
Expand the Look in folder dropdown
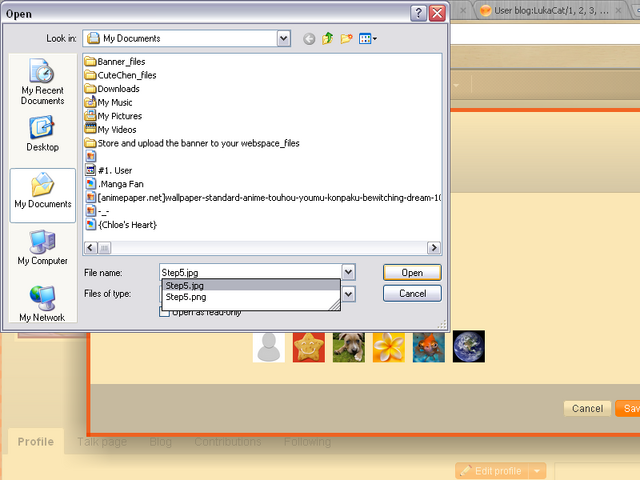284,39
